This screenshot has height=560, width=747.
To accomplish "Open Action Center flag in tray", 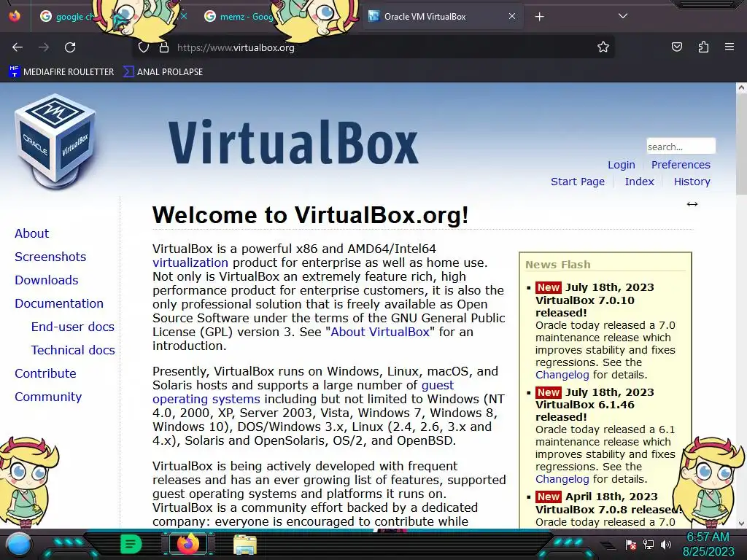I will 630,545.
